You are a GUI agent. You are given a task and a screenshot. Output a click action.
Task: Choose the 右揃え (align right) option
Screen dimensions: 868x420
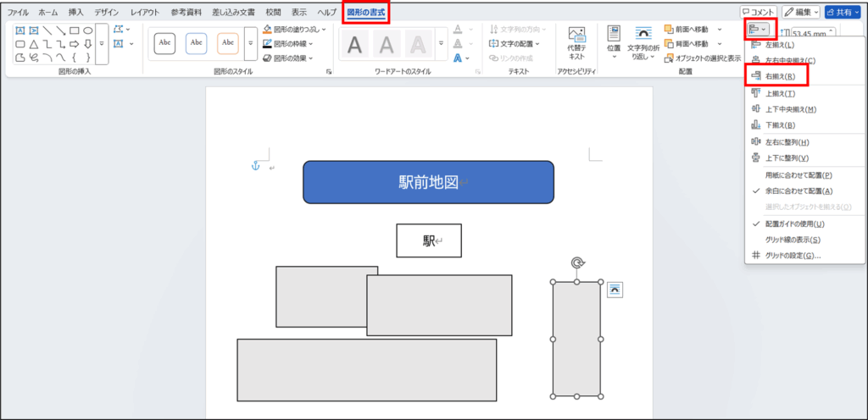pos(779,76)
